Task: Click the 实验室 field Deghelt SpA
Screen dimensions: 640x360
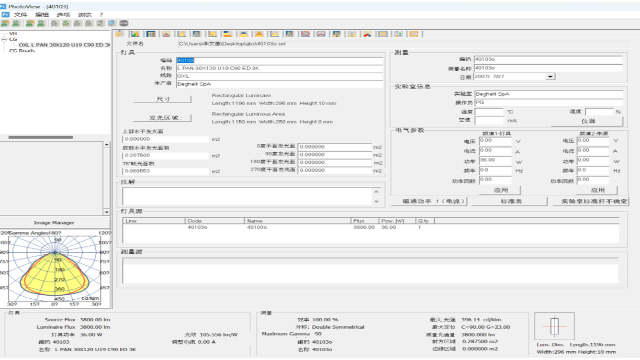Action: pyautogui.click(x=549, y=94)
